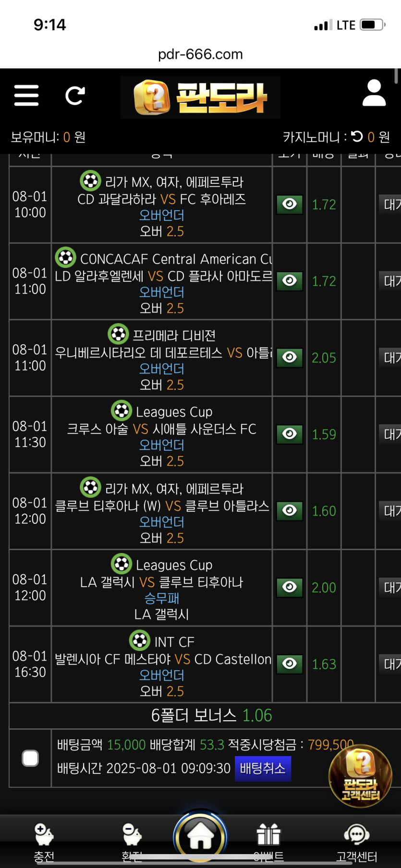This screenshot has width=401, height=868.
Task: Click the 승무패 link for LA 갤럭시
Action: click(161, 598)
